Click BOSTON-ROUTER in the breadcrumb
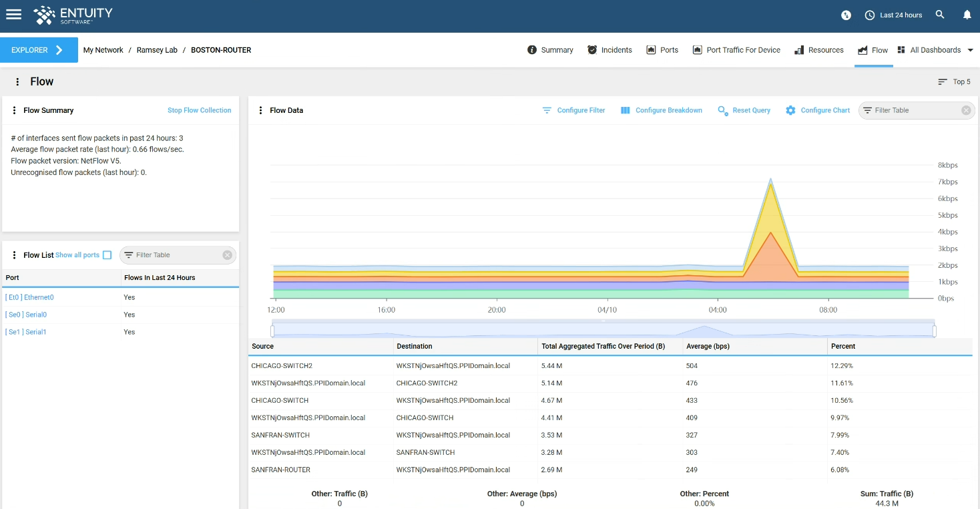Image resolution: width=980 pixels, height=509 pixels. coord(221,50)
